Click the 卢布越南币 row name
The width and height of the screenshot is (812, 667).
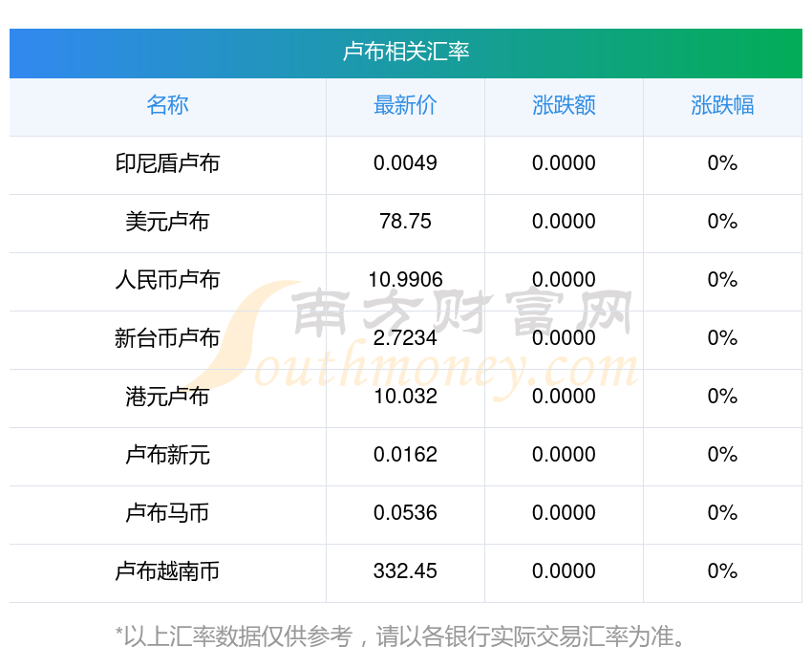pyautogui.click(x=167, y=571)
